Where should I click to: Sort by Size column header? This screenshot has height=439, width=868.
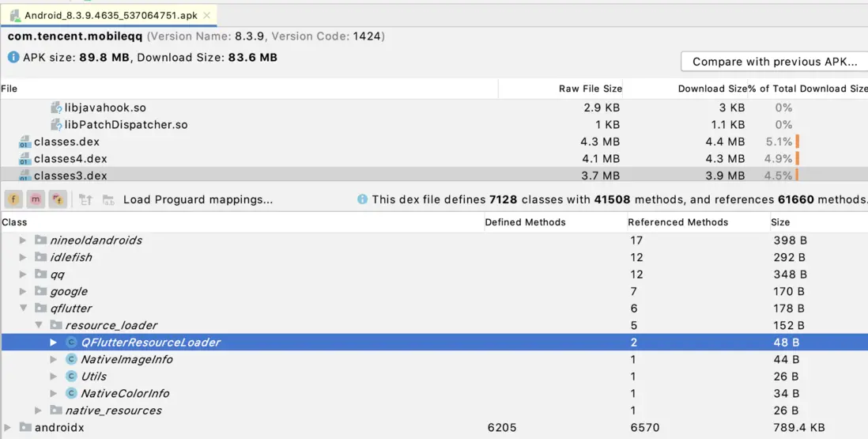(x=819, y=222)
